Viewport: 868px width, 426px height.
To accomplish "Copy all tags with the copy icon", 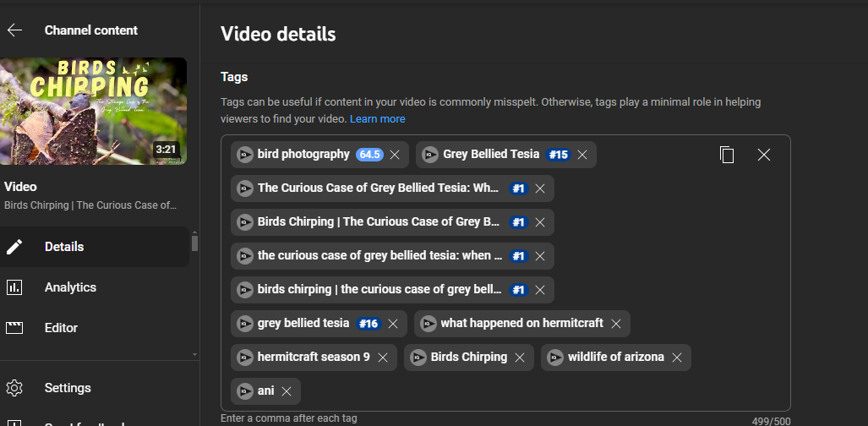I will point(727,155).
